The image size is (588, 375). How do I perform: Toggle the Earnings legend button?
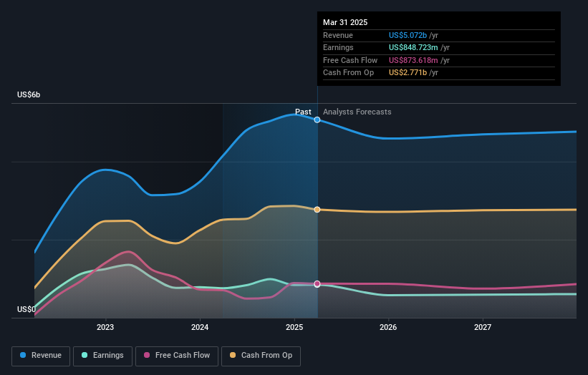102,356
